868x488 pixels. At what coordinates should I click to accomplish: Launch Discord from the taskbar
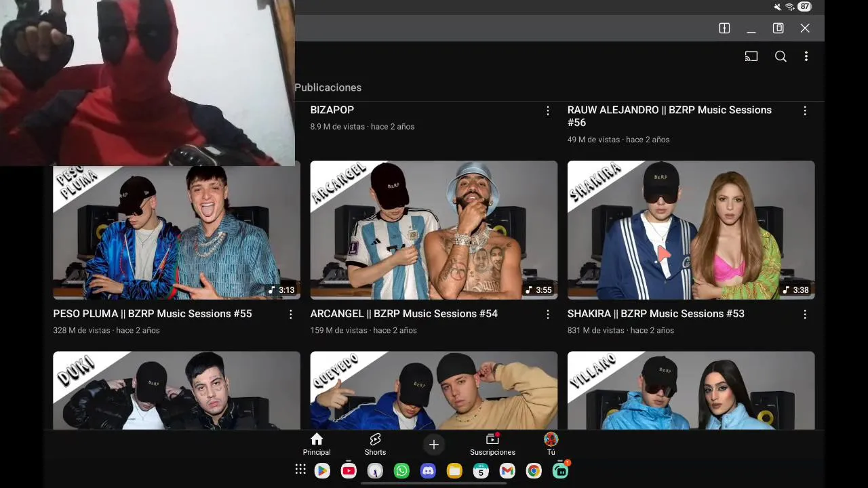click(x=428, y=470)
